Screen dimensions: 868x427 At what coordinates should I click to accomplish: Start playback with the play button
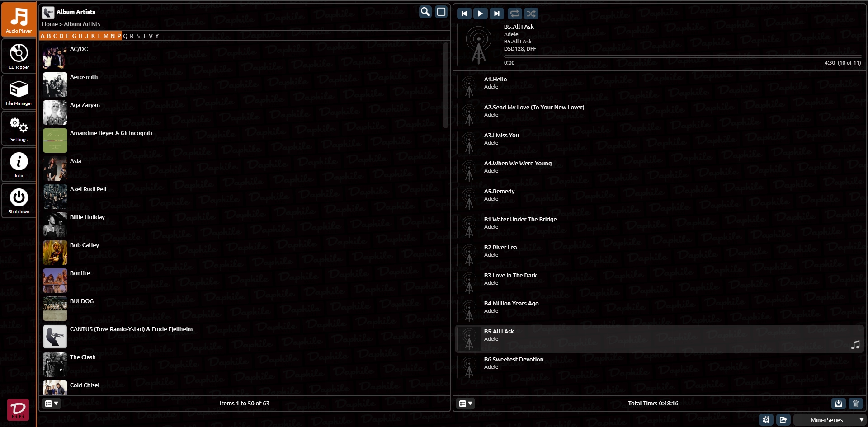click(481, 14)
